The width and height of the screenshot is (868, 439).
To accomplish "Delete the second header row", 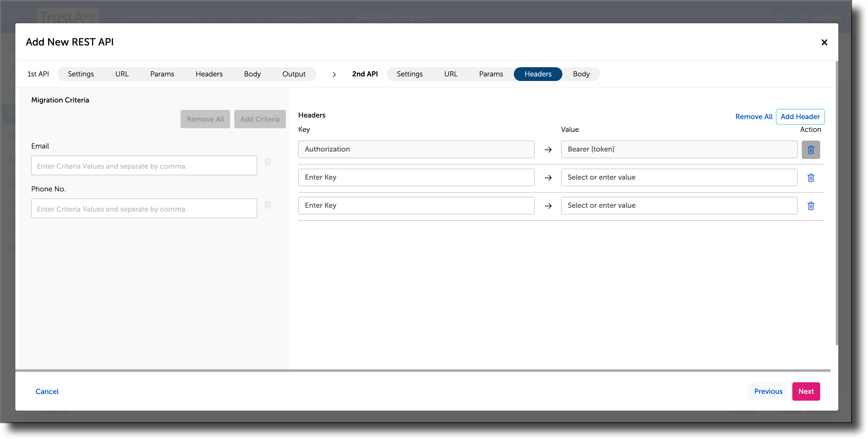I will pos(810,178).
